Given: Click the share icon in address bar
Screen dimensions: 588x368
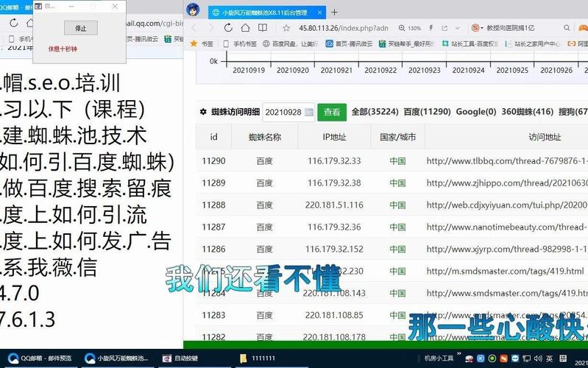Looking at the screenshot, I should 444,28.
